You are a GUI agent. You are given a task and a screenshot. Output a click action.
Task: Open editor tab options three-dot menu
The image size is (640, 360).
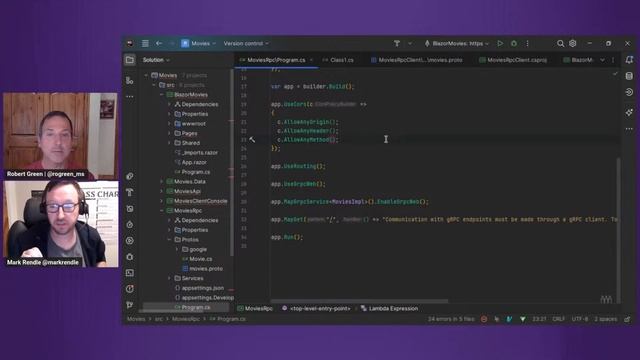pyautogui.click(x=613, y=60)
